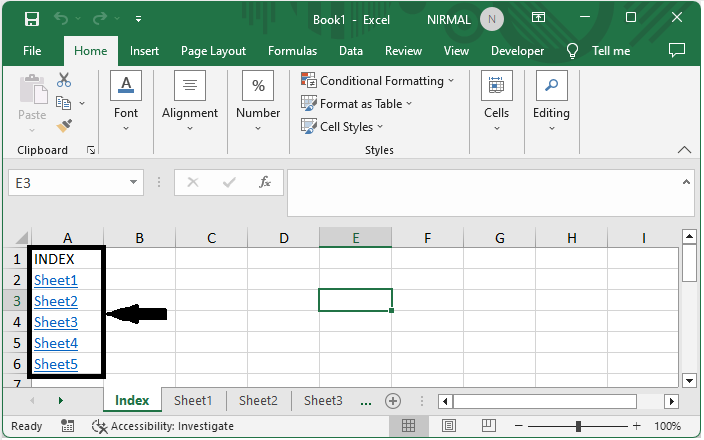Show more sheet tabs via ellipsis

tap(366, 401)
